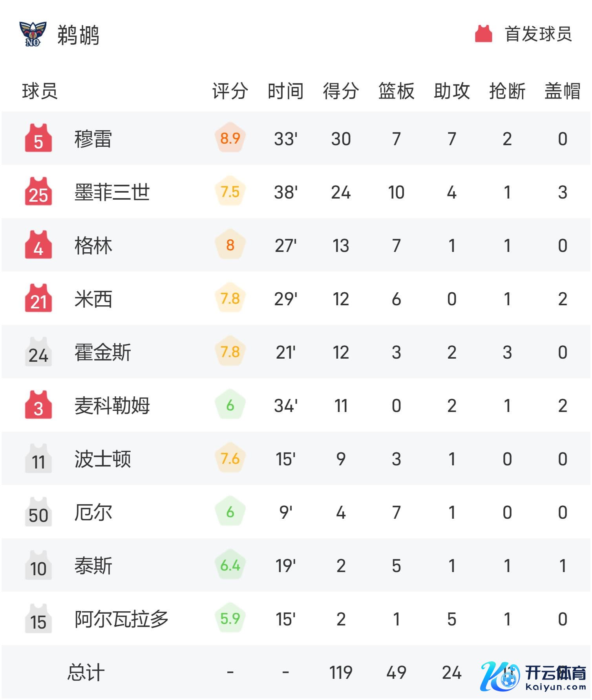Sort by 评分 column header
Screen dimensions: 592x700
(230, 91)
